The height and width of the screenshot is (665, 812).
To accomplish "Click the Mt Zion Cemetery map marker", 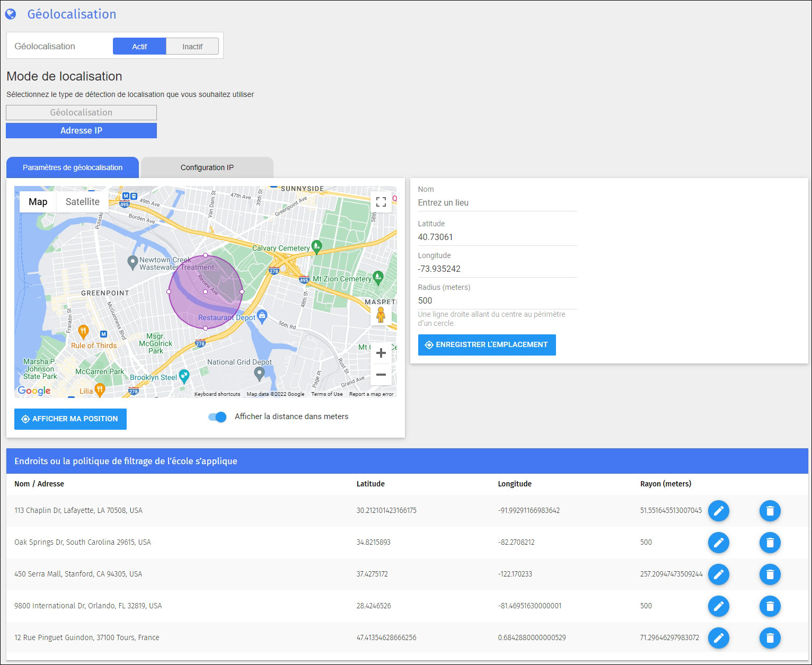I will tap(378, 277).
